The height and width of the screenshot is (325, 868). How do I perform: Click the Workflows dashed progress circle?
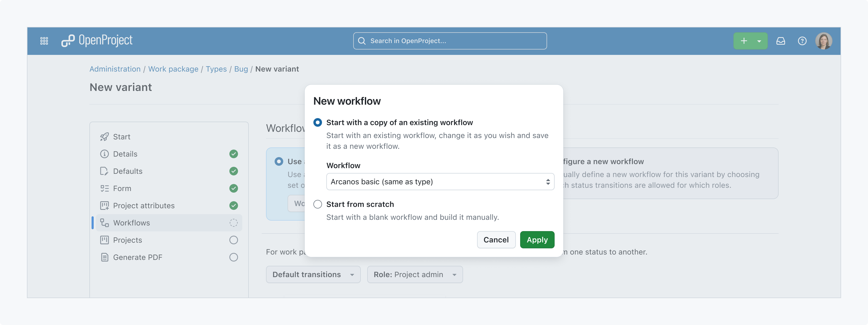pyautogui.click(x=233, y=222)
